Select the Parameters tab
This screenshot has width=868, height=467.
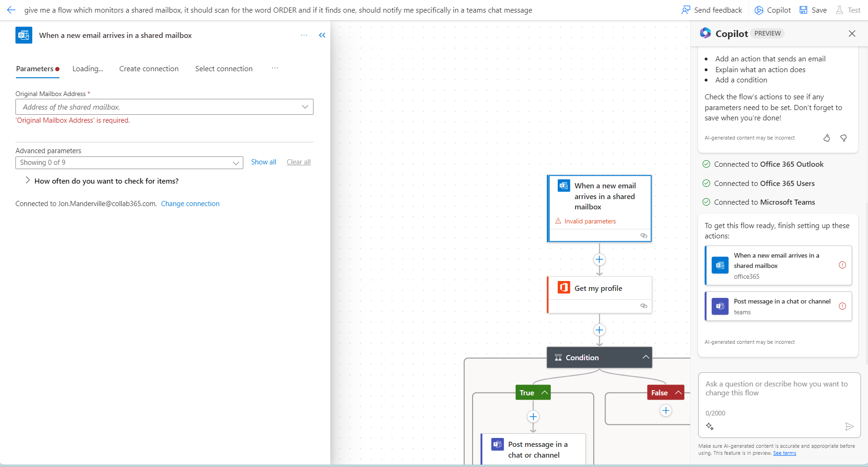tap(35, 68)
